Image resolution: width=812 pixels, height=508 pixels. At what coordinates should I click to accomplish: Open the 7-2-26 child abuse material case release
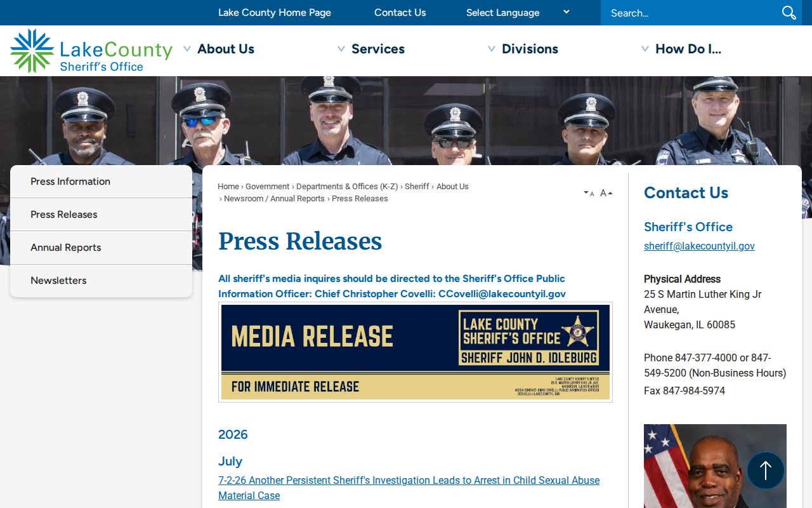pyautogui.click(x=409, y=488)
